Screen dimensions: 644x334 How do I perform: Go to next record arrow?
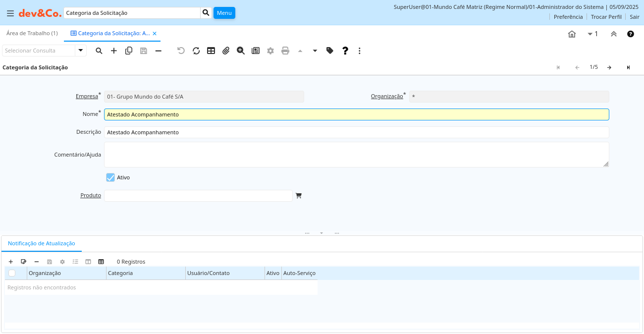[609, 67]
